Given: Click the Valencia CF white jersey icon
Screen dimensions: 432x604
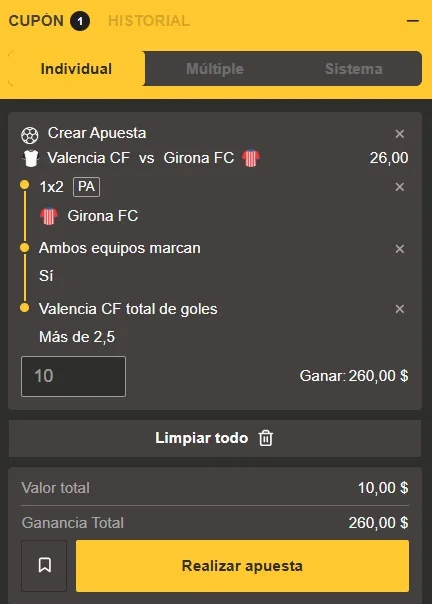Looking at the screenshot, I should (x=31, y=158).
